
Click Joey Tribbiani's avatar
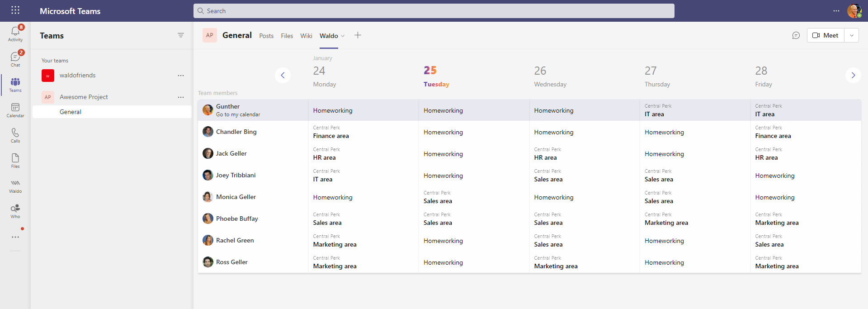(x=208, y=175)
